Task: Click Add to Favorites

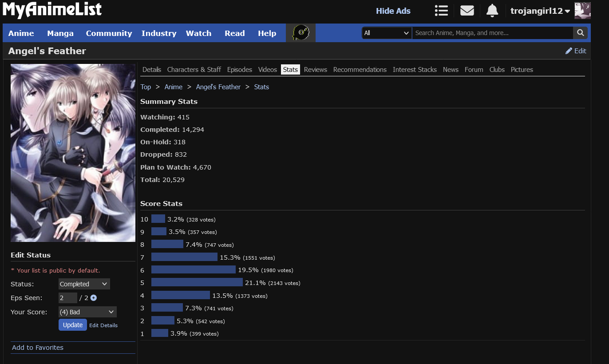Action: click(38, 348)
